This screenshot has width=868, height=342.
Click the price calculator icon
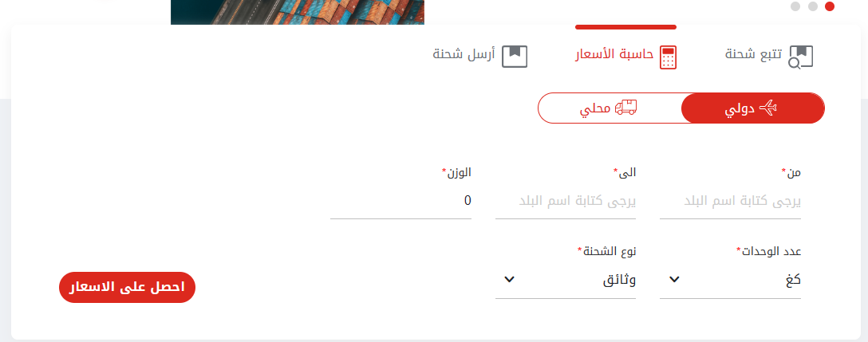[x=669, y=57]
